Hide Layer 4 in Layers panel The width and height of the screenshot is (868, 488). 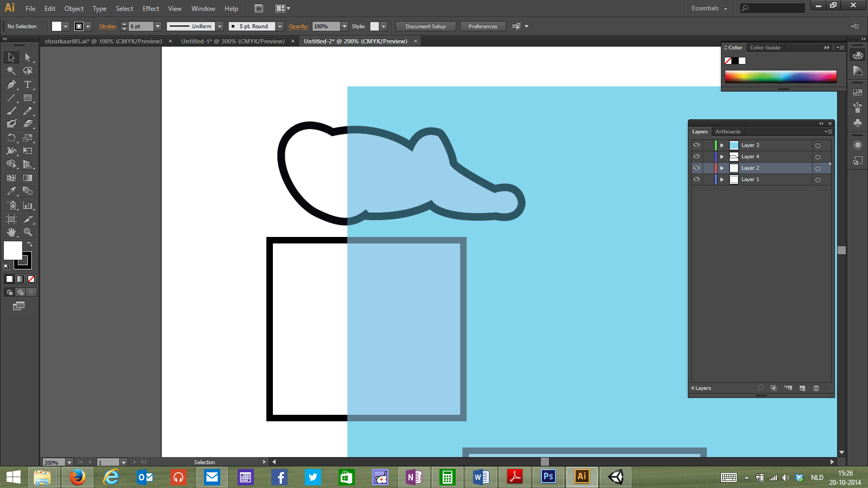click(x=697, y=156)
